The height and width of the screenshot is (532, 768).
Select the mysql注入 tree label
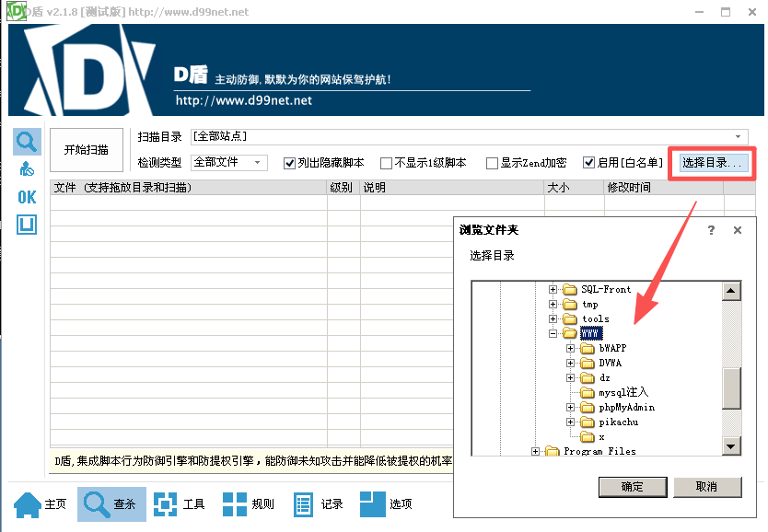pos(623,392)
